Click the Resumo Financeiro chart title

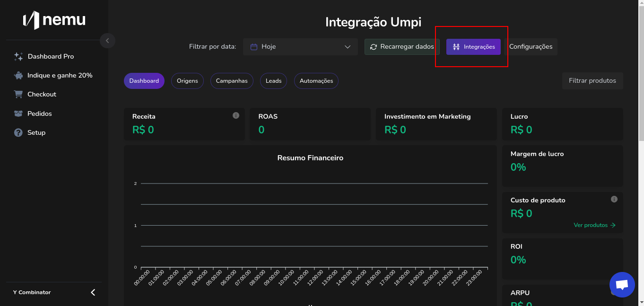[x=310, y=158]
